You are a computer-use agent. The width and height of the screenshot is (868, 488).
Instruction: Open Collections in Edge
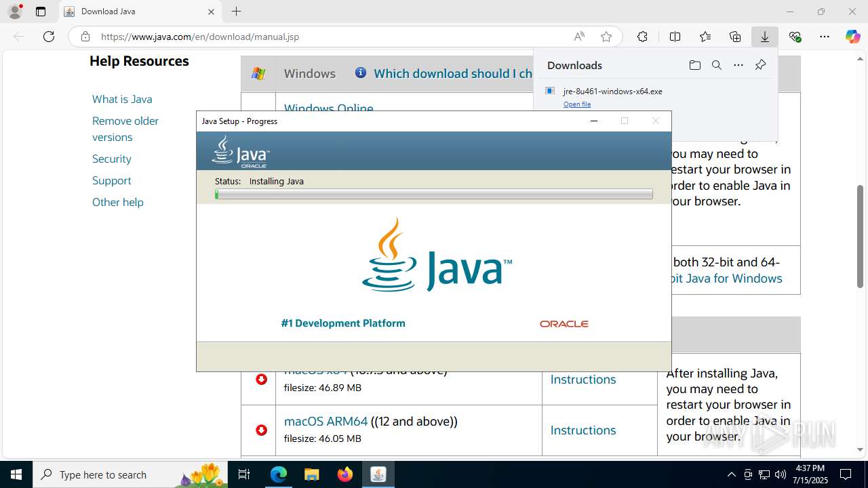pyautogui.click(x=735, y=37)
